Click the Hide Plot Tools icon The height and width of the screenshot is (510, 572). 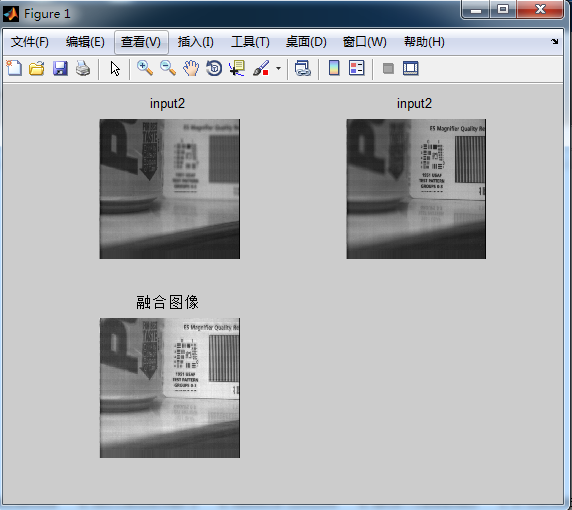pos(388,68)
